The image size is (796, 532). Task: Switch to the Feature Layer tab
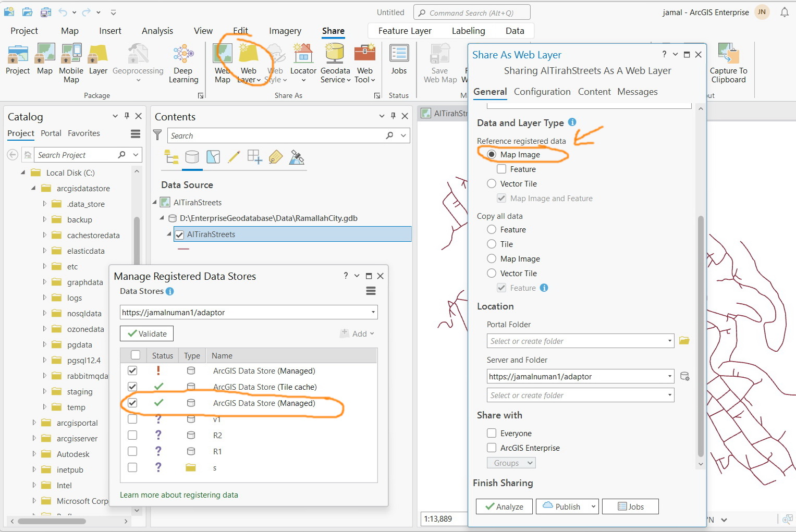(405, 31)
